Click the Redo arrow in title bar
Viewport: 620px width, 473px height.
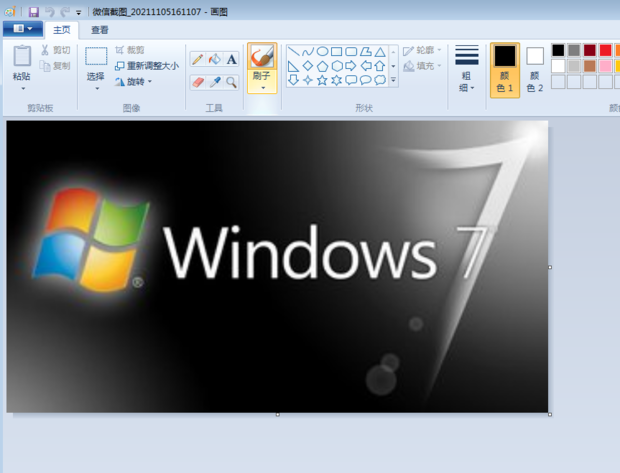(64, 12)
